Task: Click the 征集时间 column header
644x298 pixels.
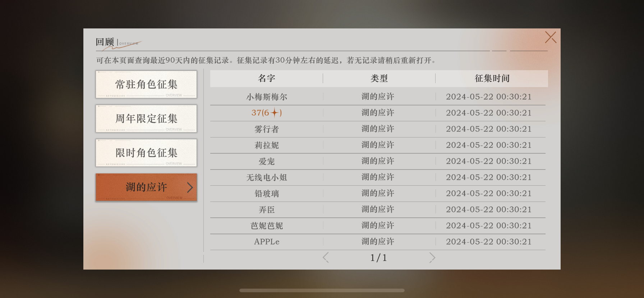Action: 492,78
